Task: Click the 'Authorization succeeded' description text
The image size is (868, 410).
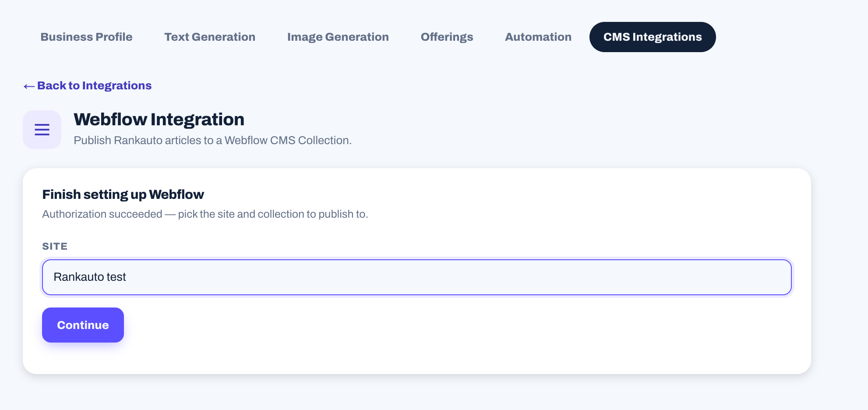Action: (x=205, y=214)
